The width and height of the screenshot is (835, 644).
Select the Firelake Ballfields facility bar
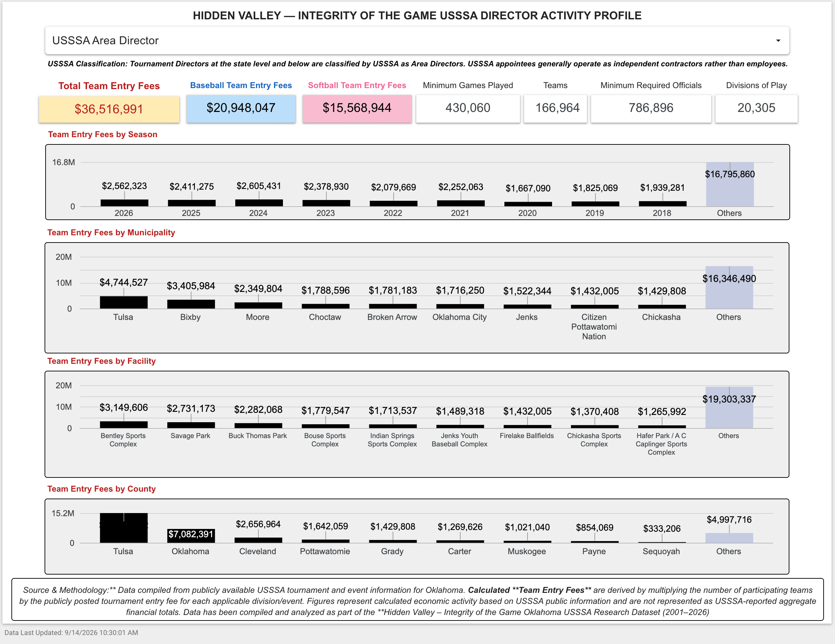point(527,427)
